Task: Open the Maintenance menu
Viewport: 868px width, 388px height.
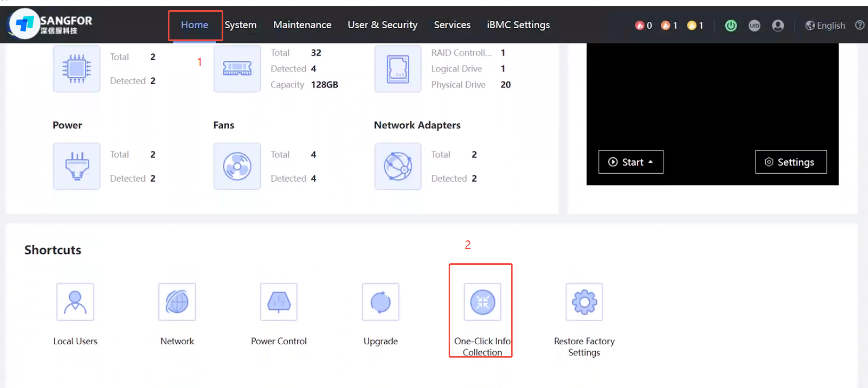Action: click(302, 25)
